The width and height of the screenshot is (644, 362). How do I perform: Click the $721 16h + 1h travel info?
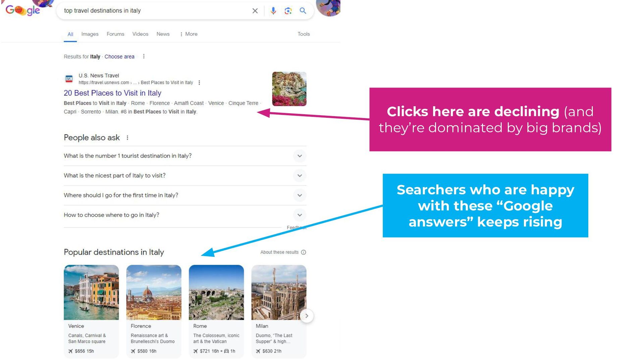pos(214,351)
